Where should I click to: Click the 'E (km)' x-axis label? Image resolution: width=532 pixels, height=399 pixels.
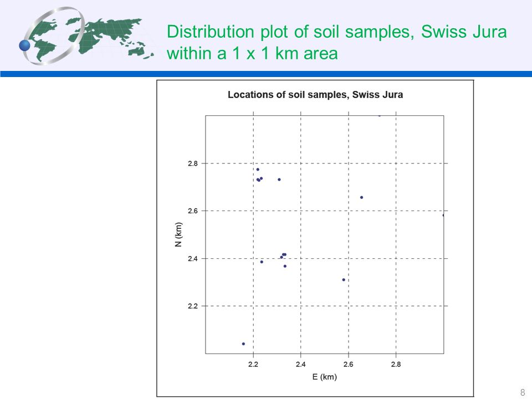pos(324,377)
